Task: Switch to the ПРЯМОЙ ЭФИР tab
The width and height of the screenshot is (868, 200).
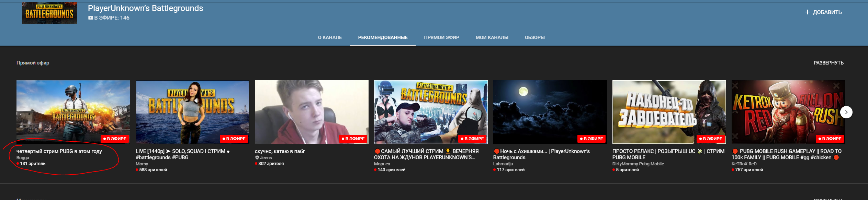Action: tap(441, 37)
